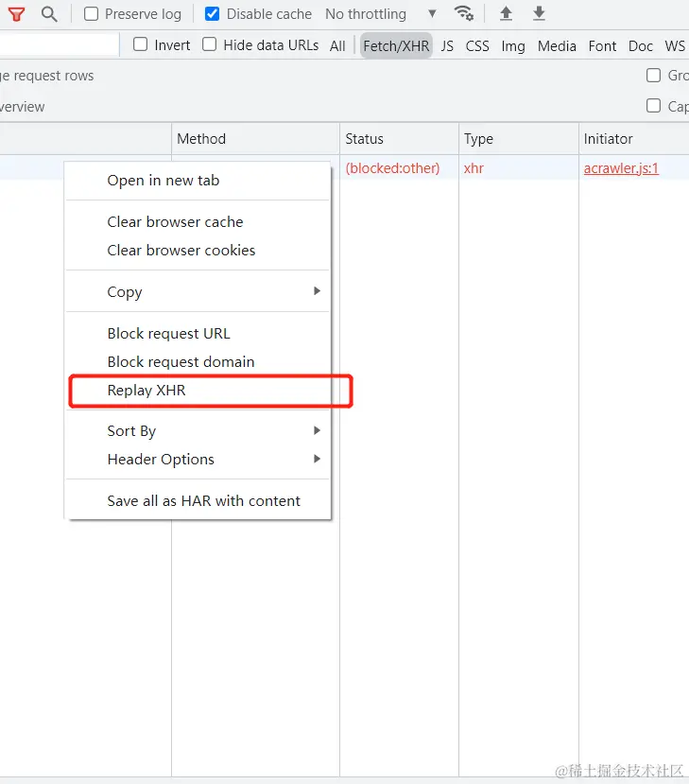Image resolution: width=689 pixels, height=784 pixels.
Task: Filter requests by JS
Action: [447, 46]
